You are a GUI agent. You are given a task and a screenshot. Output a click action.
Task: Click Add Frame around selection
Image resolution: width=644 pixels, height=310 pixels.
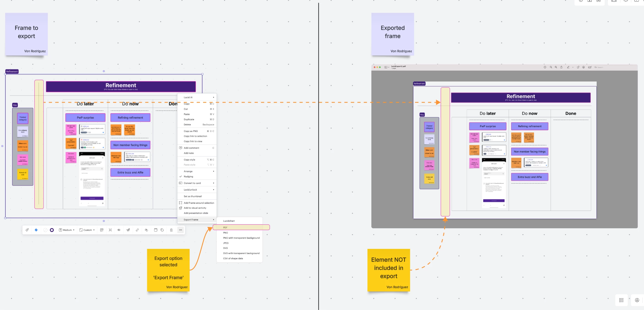[x=199, y=202]
